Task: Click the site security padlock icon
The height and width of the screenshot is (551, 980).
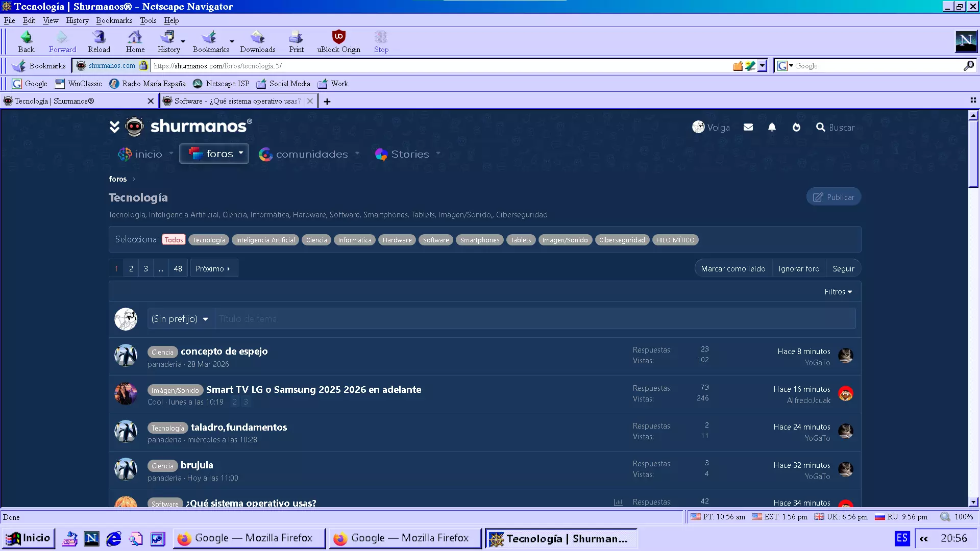Action: point(143,65)
